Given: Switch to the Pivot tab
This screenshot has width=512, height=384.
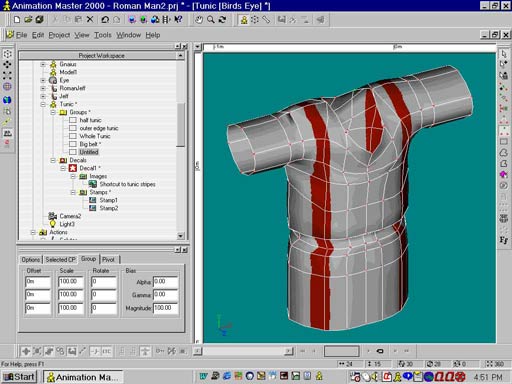Looking at the screenshot, I should pyautogui.click(x=108, y=259).
